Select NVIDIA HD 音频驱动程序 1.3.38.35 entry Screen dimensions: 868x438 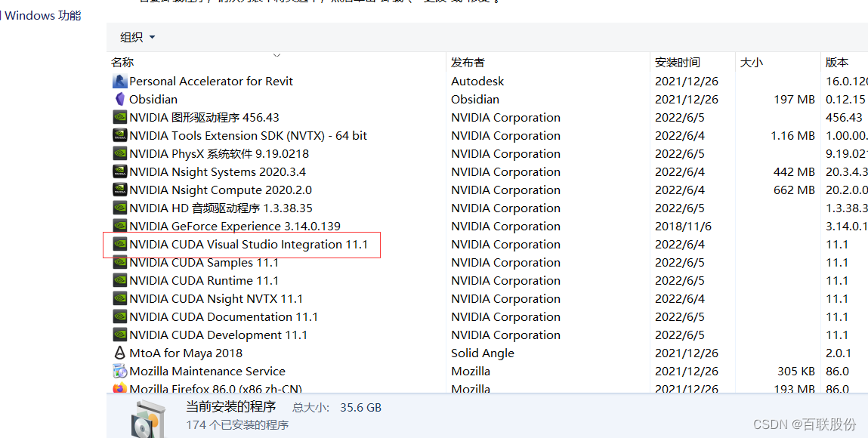[x=221, y=208]
